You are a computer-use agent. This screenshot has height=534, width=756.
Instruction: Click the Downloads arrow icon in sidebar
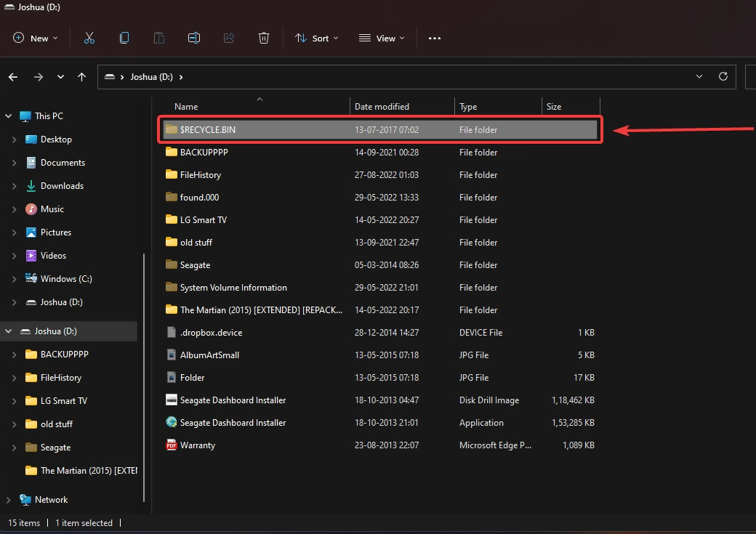(x=31, y=185)
